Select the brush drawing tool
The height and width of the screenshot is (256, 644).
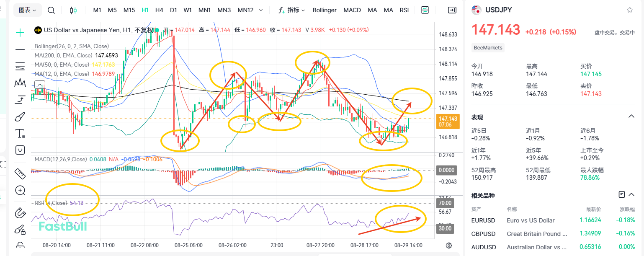pos(20,116)
